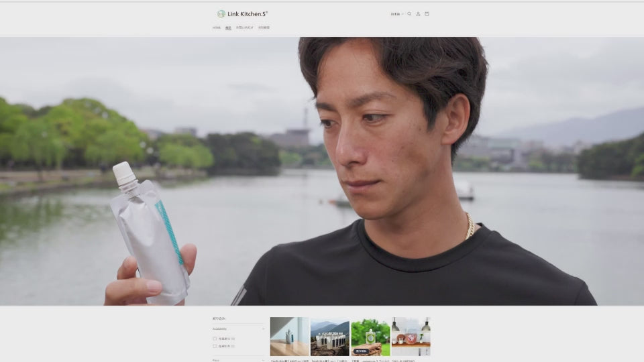The width and height of the screenshot is (644, 362).
Task: Open the product thumbnail with mountain background
Action: pyautogui.click(x=329, y=337)
